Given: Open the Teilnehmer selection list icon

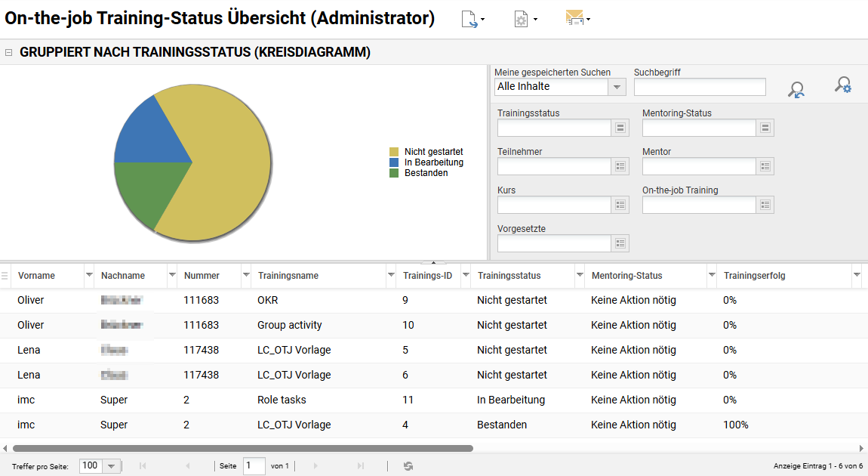Looking at the screenshot, I should pyautogui.click(x=620, y=166).
